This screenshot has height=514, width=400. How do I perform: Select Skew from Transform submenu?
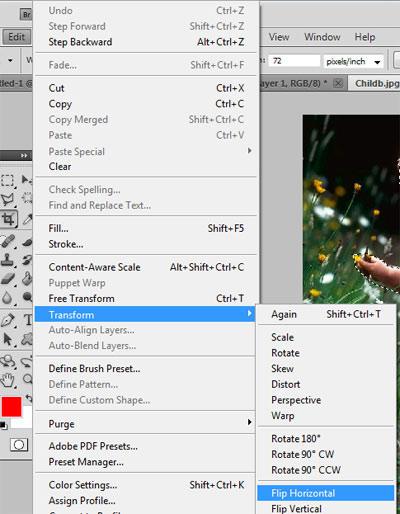pos(282,369)
